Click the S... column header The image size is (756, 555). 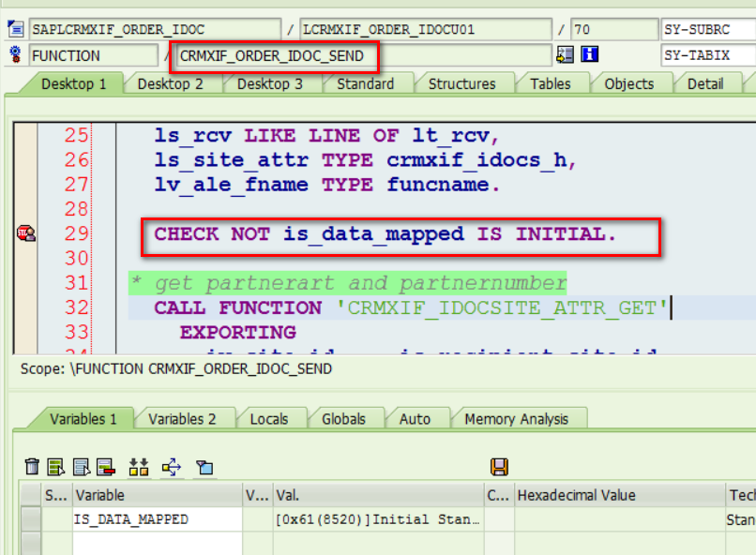coord(56,495)
